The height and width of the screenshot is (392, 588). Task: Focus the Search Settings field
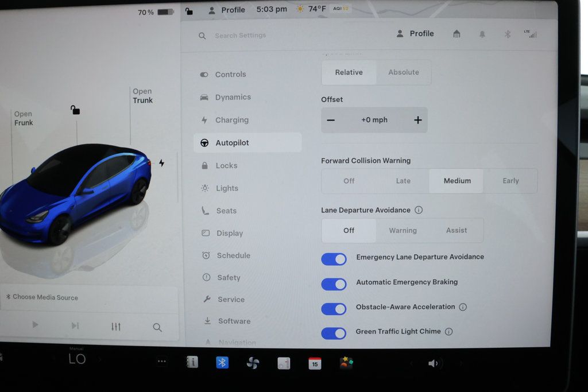[241, 36]
